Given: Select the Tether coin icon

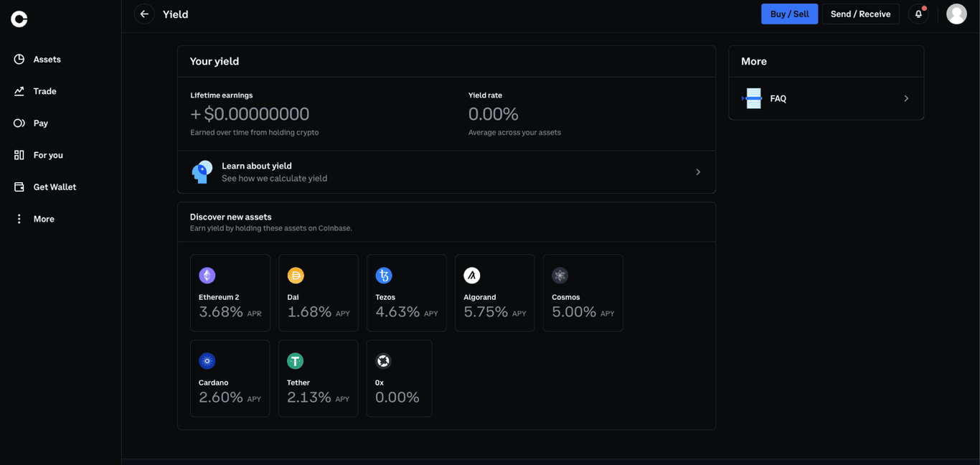Looking at the screenshot, I should click(x=295, y=360).
